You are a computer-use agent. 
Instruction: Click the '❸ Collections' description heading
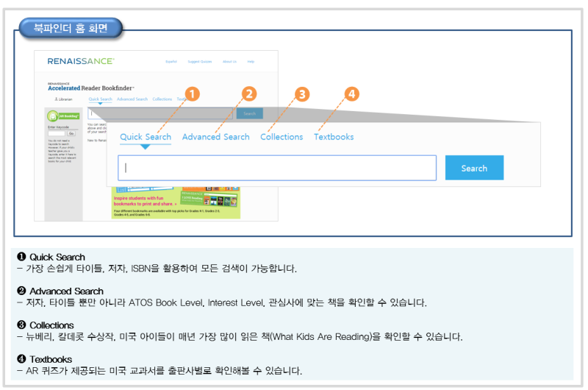[46, 325]
